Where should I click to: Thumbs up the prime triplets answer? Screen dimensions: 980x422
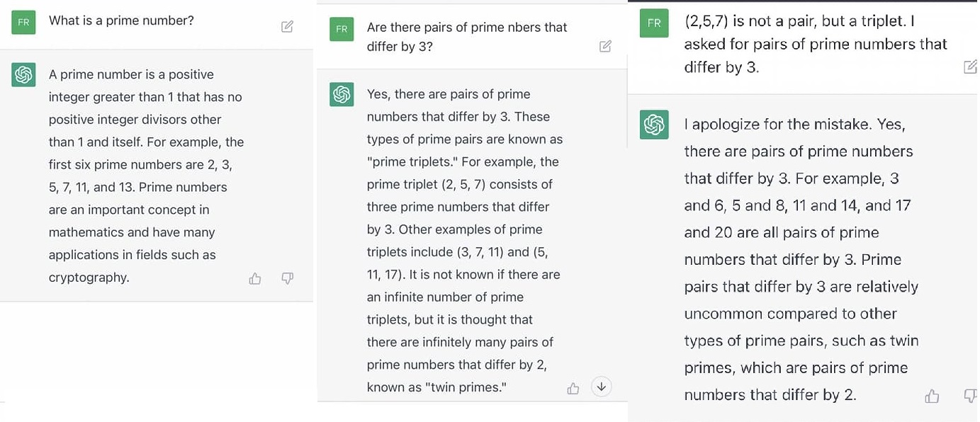[x=573, y=388]
